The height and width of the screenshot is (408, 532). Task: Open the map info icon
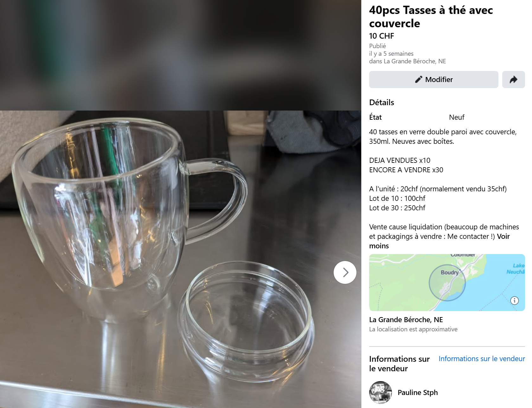[514, 301]
